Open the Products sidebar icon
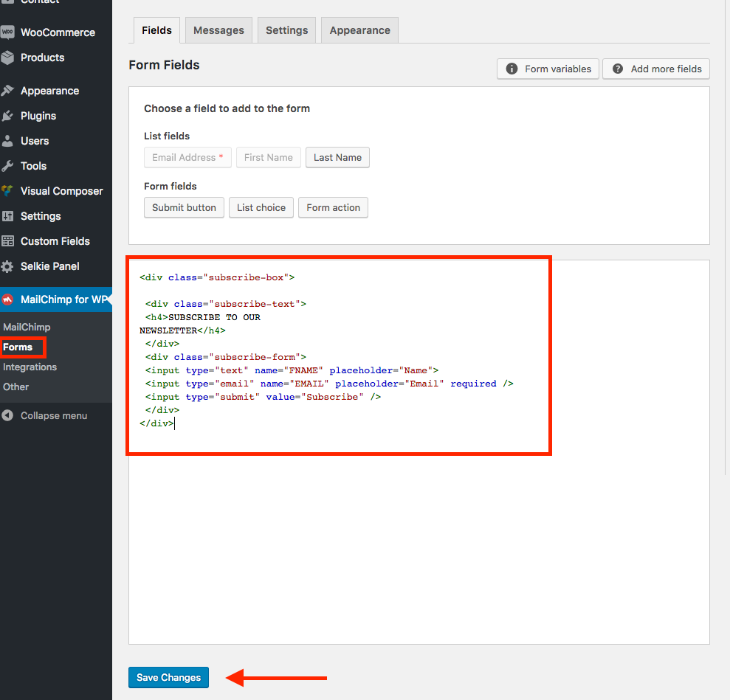 12,58
